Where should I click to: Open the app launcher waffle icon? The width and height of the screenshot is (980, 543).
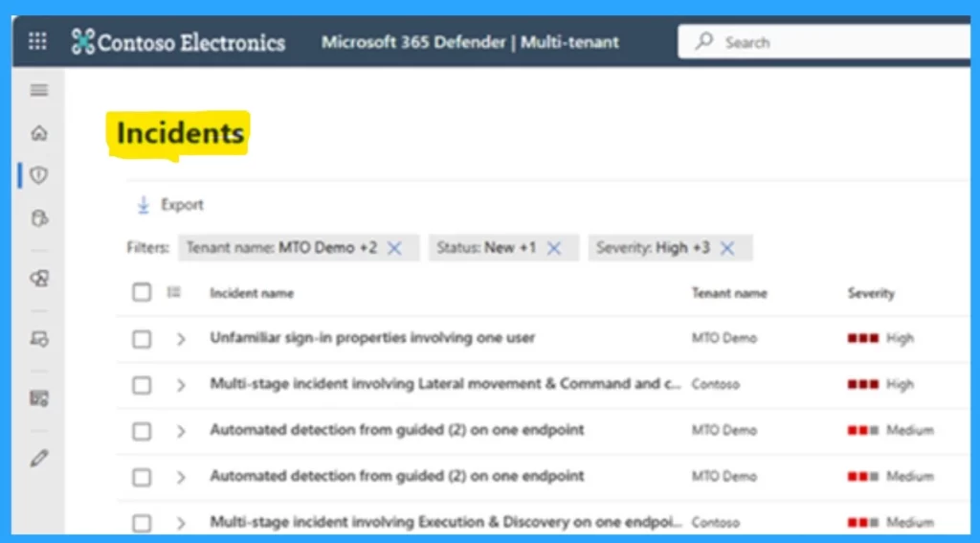tap(37, 42)
